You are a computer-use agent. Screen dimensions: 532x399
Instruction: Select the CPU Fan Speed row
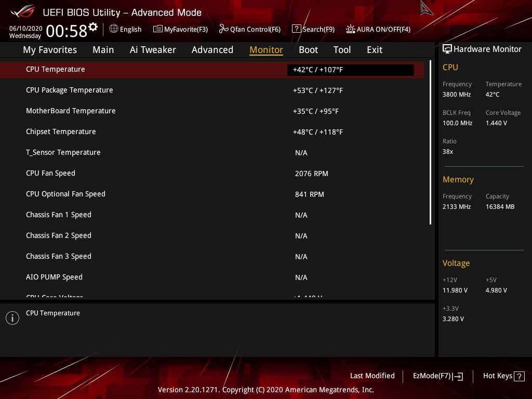point(212,174)
